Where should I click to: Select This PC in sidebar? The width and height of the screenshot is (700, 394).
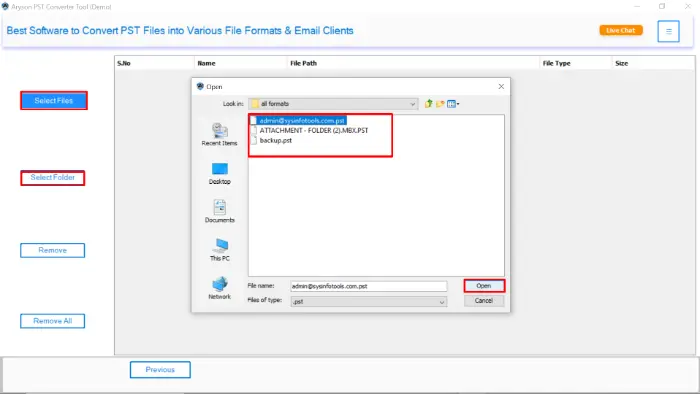[x=219, y=249]
